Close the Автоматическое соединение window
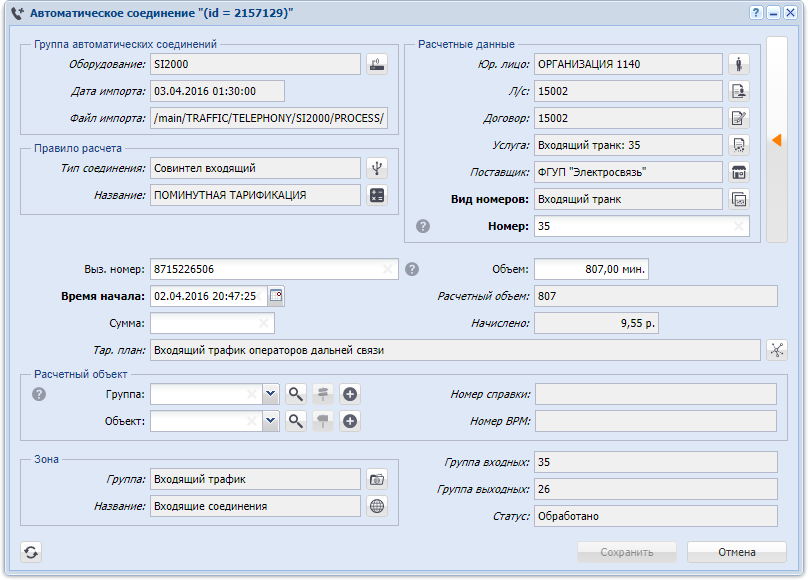 [x=790, y=13]
